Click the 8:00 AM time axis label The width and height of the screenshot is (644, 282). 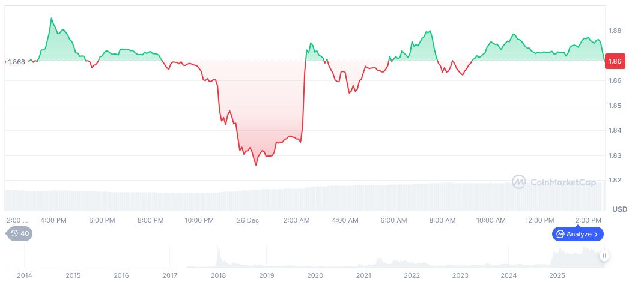pos(442,220)
